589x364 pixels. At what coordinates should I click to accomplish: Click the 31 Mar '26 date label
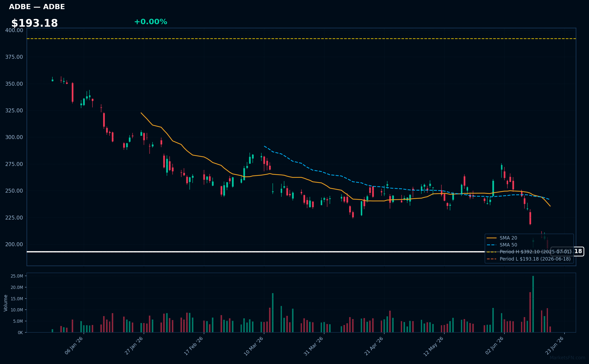click(x=314, y=346)
